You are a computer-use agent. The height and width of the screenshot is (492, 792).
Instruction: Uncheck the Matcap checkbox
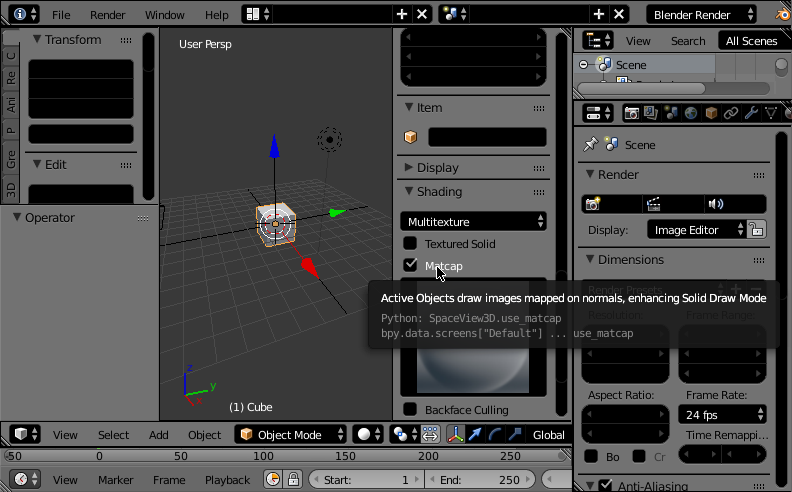[x=410, y=265]
